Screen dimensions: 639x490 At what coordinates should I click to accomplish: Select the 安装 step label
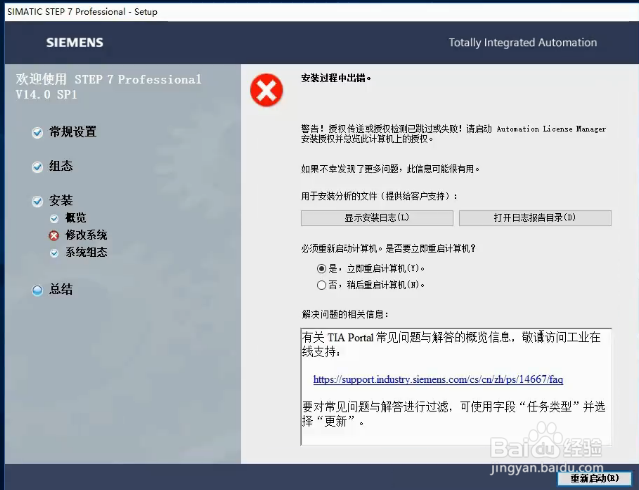[x=61, y=201]
